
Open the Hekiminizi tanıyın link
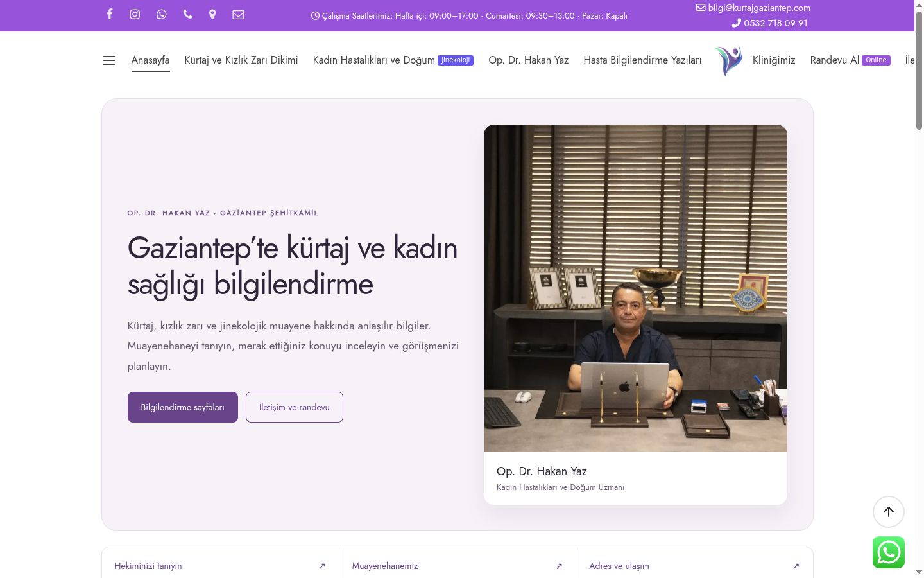coord(220,565)
